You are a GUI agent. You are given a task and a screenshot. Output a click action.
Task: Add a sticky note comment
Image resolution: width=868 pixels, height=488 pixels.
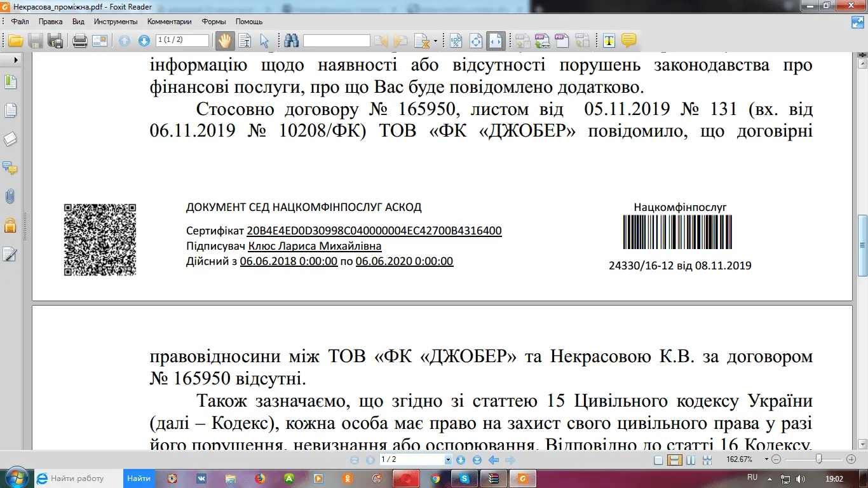tap(628, 41)
